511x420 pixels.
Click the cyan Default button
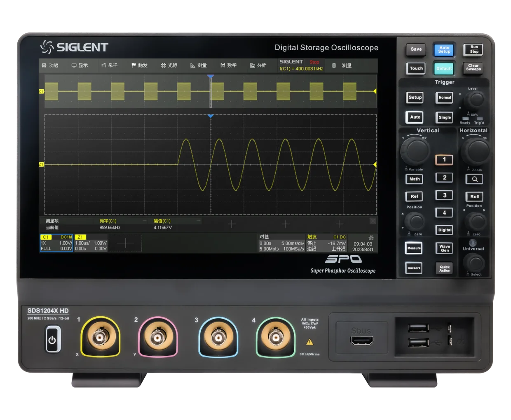[444, 68]
